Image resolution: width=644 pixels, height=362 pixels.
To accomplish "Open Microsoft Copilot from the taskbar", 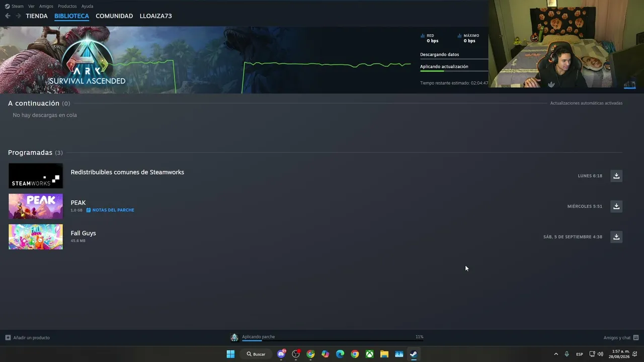I will pos(325,354).
